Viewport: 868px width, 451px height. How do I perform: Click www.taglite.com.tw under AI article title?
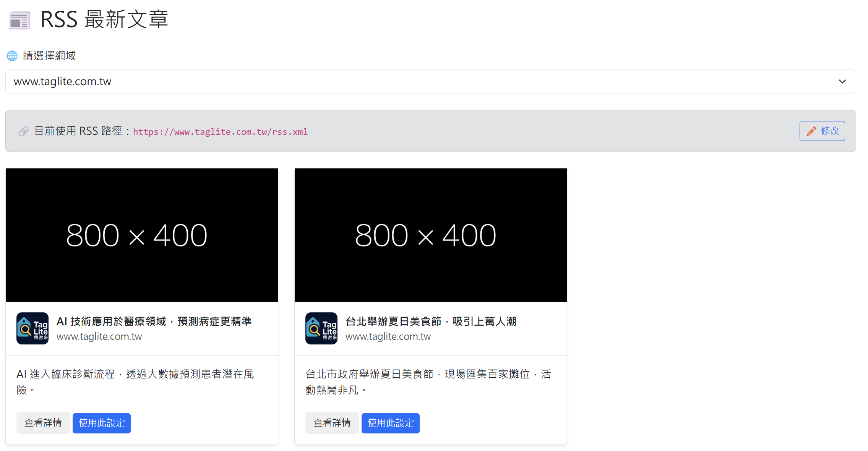[99, 336]
